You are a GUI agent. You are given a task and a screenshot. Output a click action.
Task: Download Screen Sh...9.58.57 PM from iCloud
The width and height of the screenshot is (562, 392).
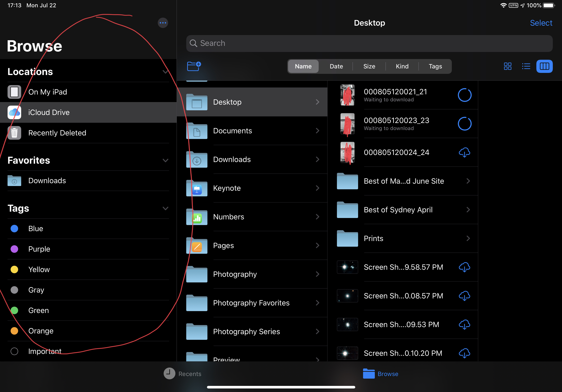(x=464, y=267)
